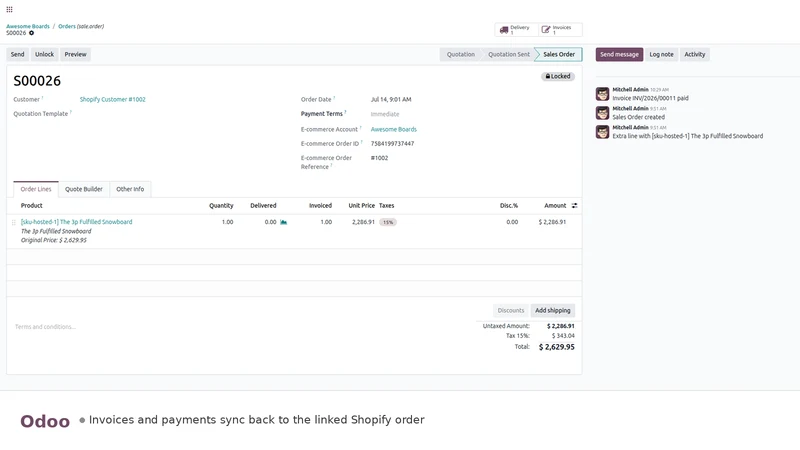Viewport: 800px width, 450px height.
Task: Click Mitchell Admin avatar on Extra line message
Action: [x=603, y=132]
